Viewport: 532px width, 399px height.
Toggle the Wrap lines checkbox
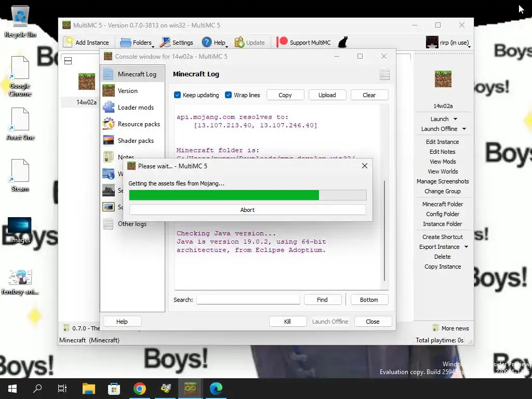click(229, 95)
